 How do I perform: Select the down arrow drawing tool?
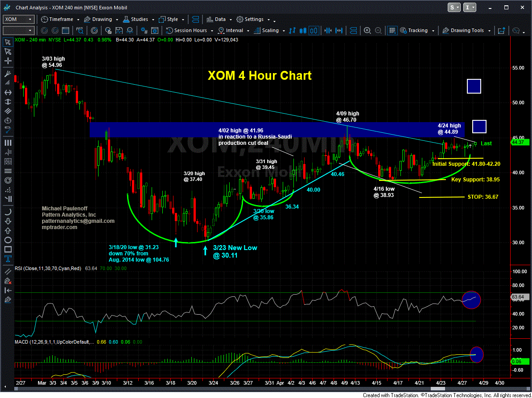(x=8, y=222)
